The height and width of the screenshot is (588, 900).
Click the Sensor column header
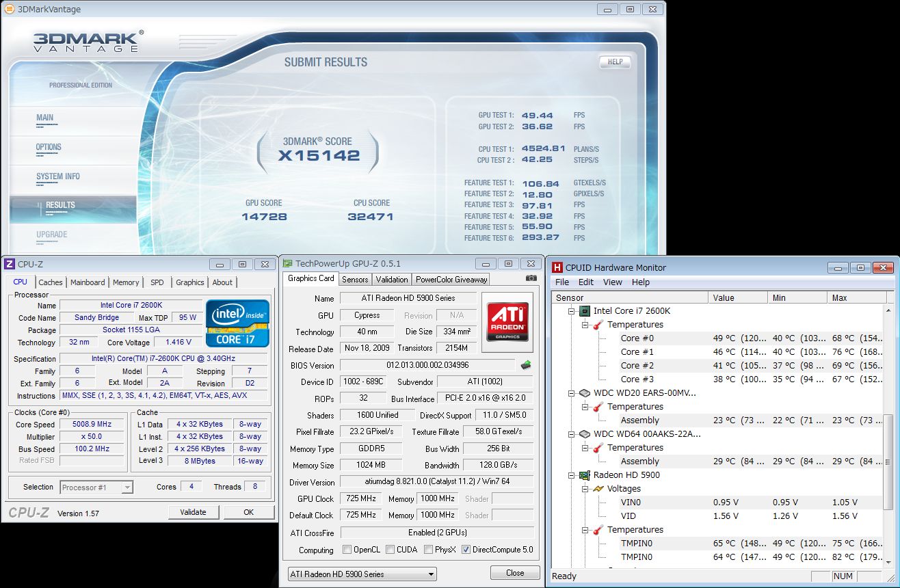click(630, 297)
